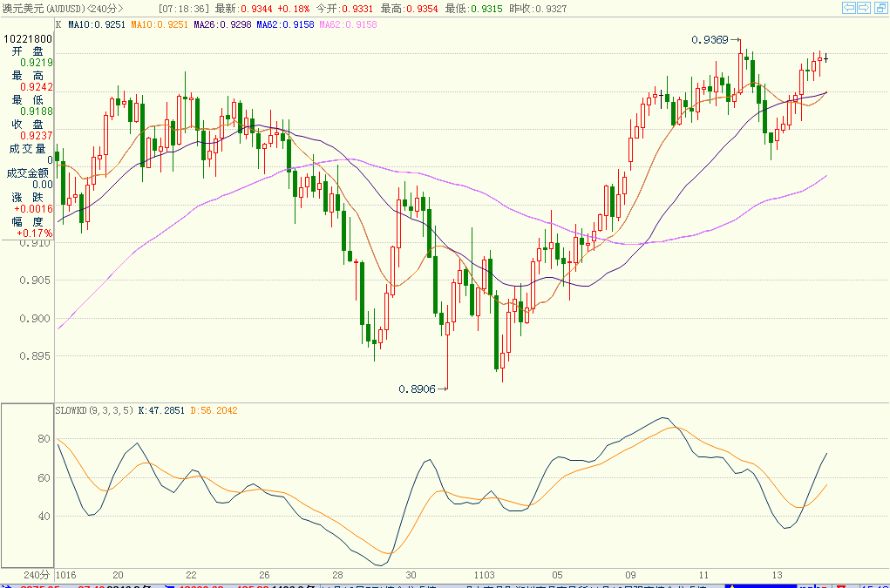Viewport: 890px width, 588px height.
Task: Click the 最新 0.9344 latest price
Action: point(243,9)
